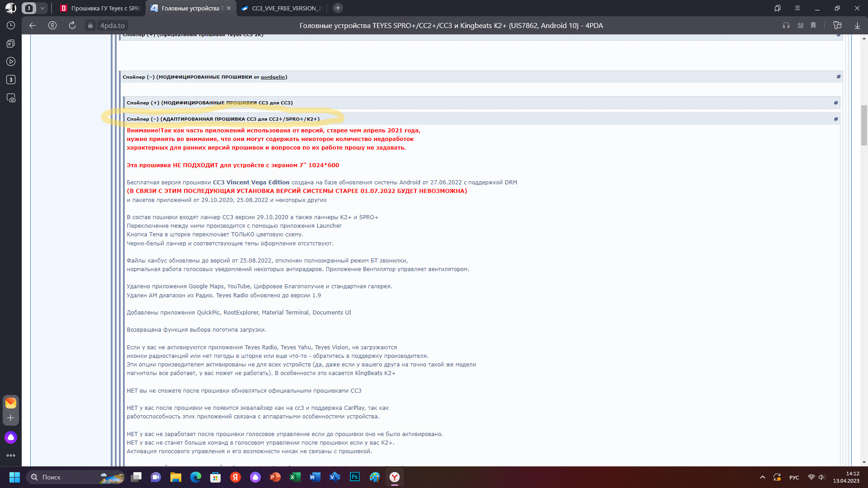Open the tab group counter showing 3
The height and width of the screenshot is (488, 868).
click(29, 8)
